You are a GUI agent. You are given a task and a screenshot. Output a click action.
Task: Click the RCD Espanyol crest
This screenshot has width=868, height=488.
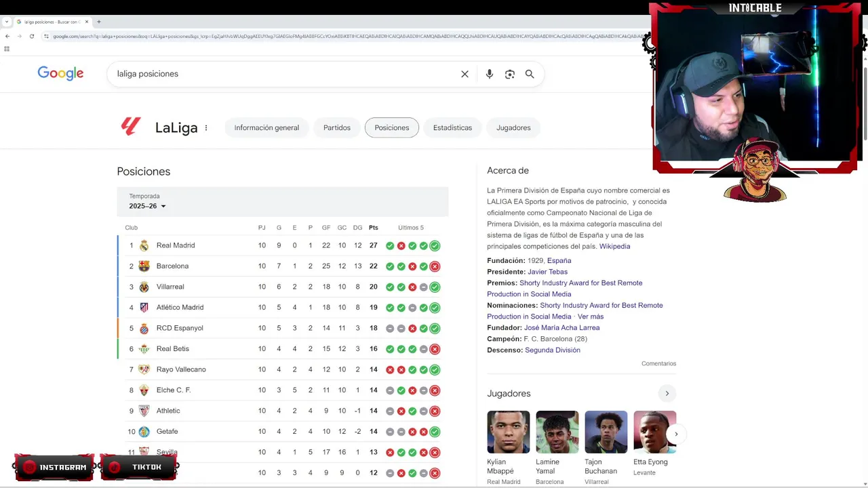(x=144, y=328)
